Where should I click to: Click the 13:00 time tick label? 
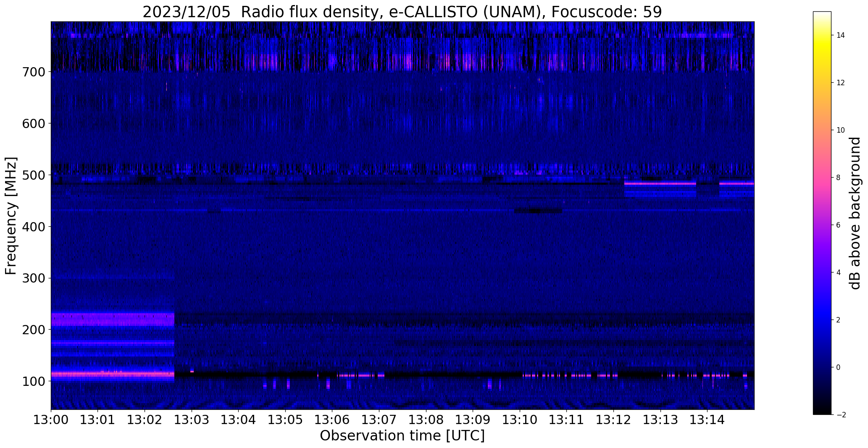pos(51,420)
